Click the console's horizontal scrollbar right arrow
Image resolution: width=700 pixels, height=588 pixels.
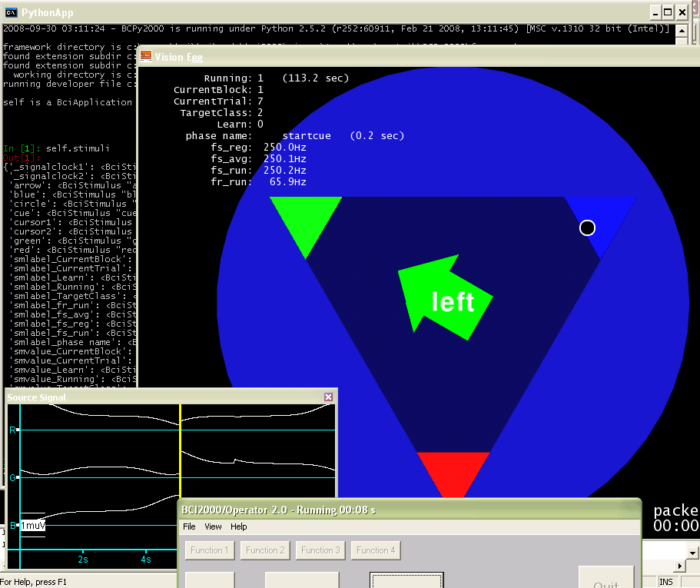pyautogui.click(x=680, y=566)
